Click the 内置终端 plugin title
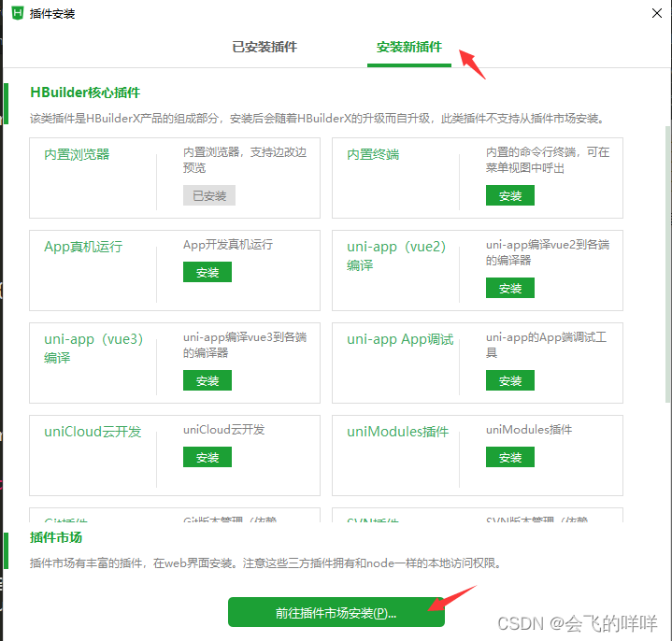 click(x=373, y=154)
